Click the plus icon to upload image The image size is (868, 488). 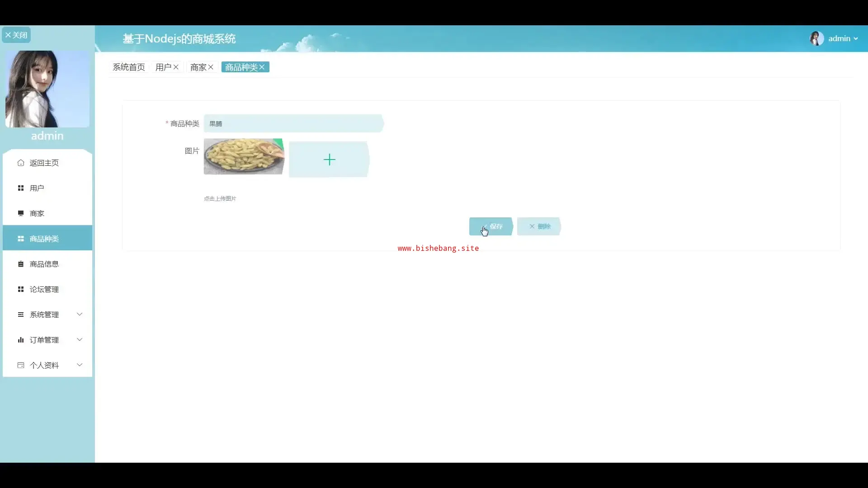pyautogui.click(x=329, y=160)
